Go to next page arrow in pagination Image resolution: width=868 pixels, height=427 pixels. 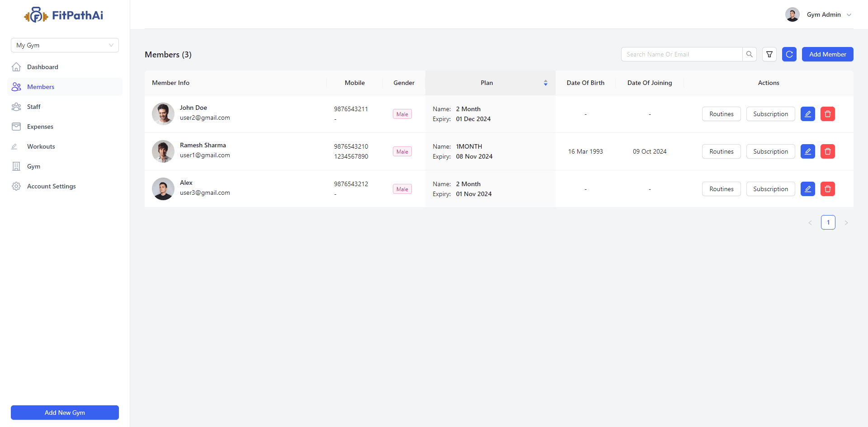click(x=846, y=222)
